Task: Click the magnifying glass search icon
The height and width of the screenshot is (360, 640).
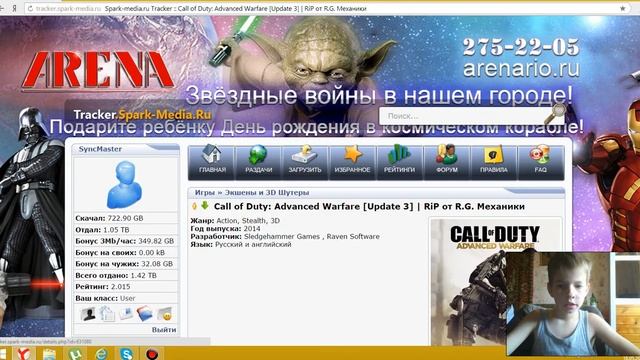Action: click(x=556, y=113)
